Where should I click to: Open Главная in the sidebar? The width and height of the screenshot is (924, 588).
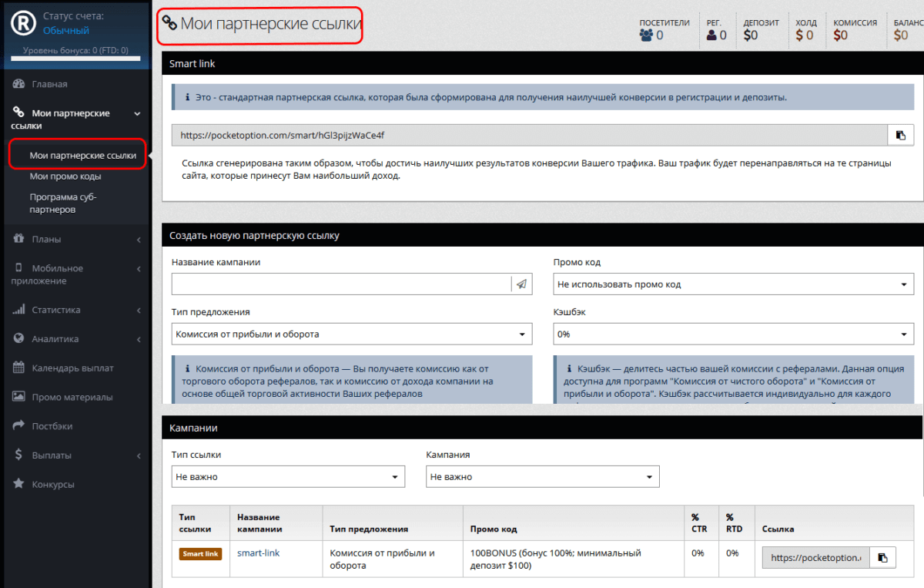(49, 84)
